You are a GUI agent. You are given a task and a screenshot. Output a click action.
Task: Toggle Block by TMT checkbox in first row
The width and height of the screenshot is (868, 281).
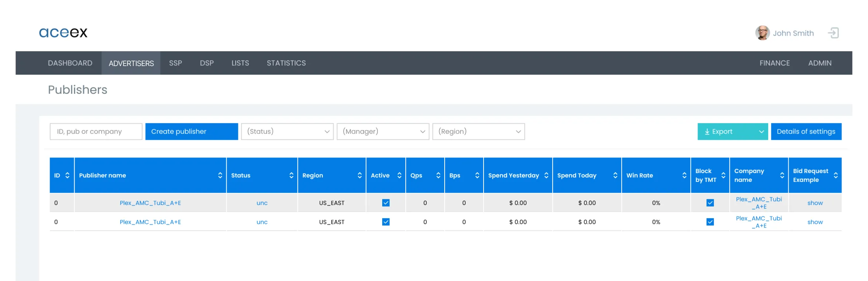point(710,203)
